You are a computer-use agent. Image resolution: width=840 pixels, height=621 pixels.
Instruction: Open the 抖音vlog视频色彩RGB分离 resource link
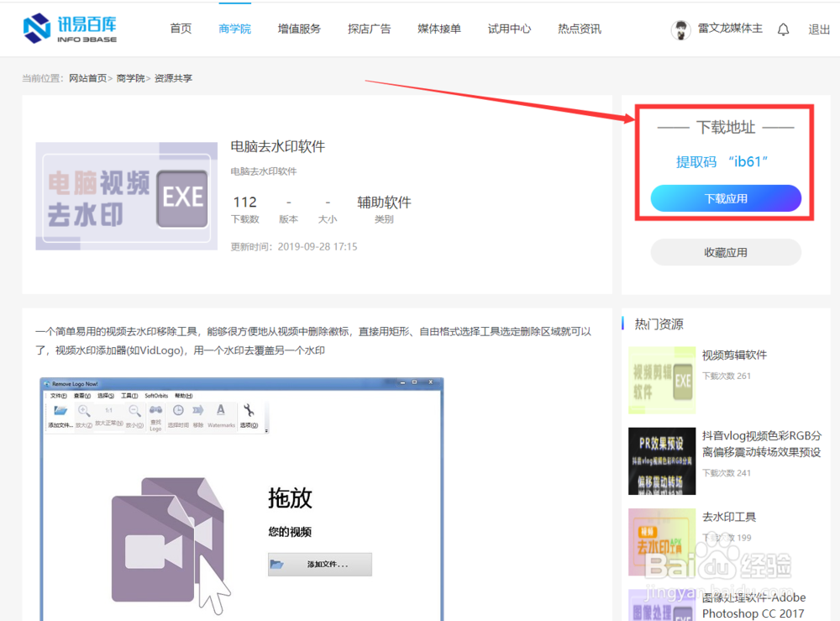[x=761, y=444]
